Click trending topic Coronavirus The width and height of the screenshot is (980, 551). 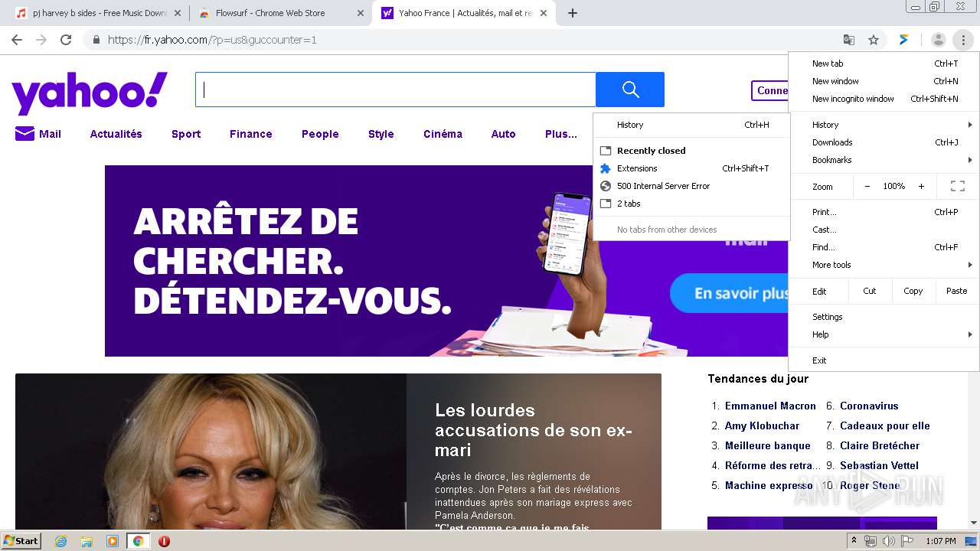pyautogui.click(x=869, y=406)
